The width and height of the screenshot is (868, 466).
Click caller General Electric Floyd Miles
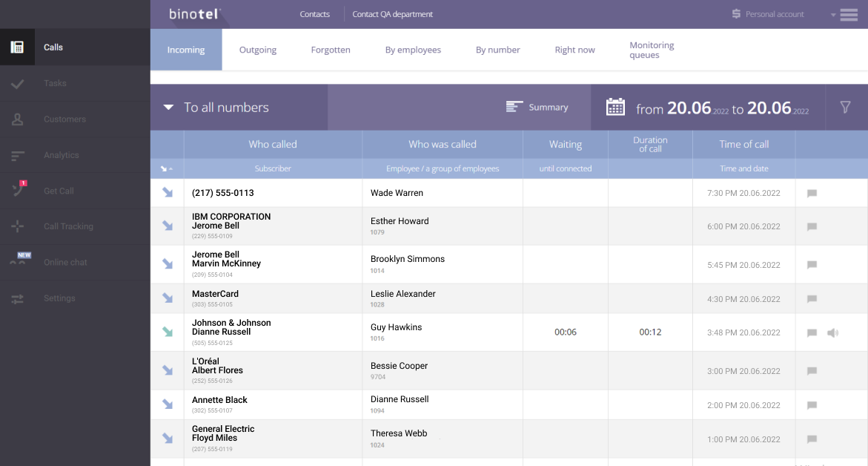tap(223, 433)
